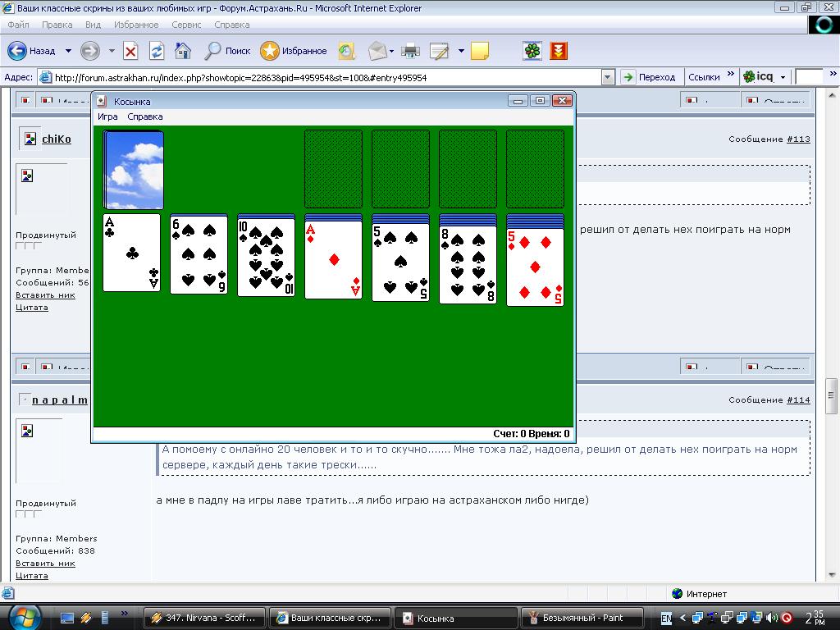This screenshot has height=630, width=840.
Task: Click the Windows Start orb button
Action: click(25, 616)
